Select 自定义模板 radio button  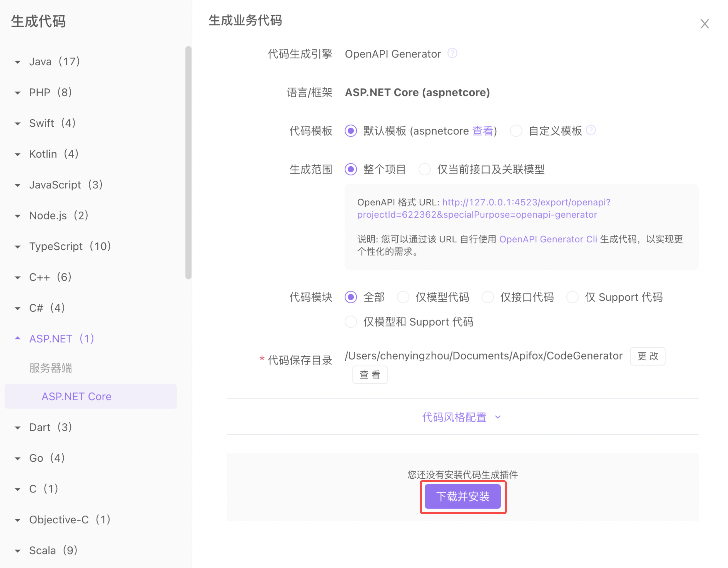[x=516, y=131]
